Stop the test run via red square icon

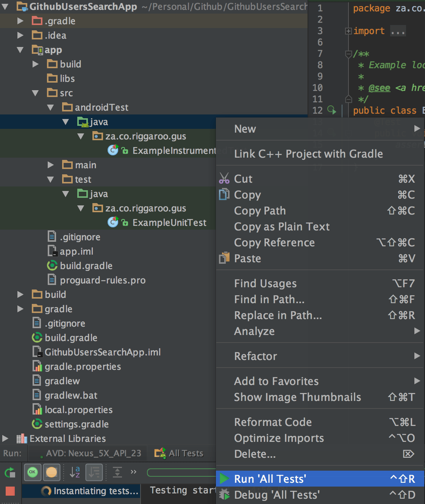tap(9, 491)
